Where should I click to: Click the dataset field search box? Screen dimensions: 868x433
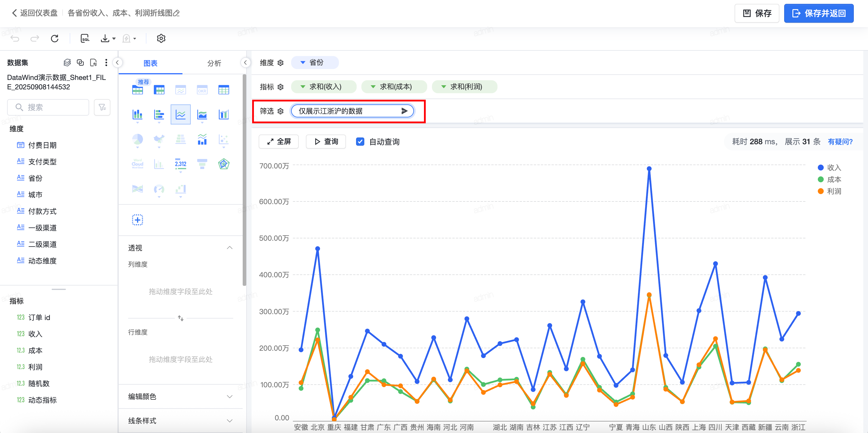50,107
